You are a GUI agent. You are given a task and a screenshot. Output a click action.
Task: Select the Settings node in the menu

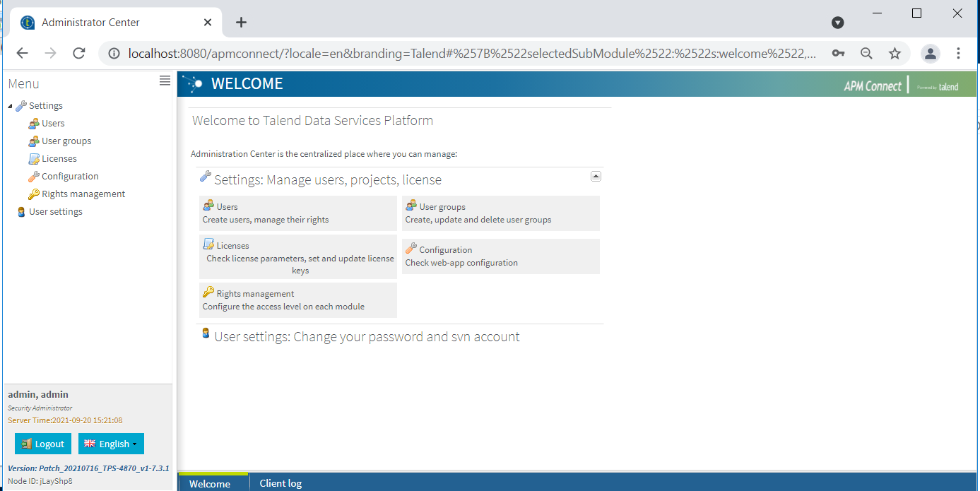pyautogui.click(x=46, y=106)
